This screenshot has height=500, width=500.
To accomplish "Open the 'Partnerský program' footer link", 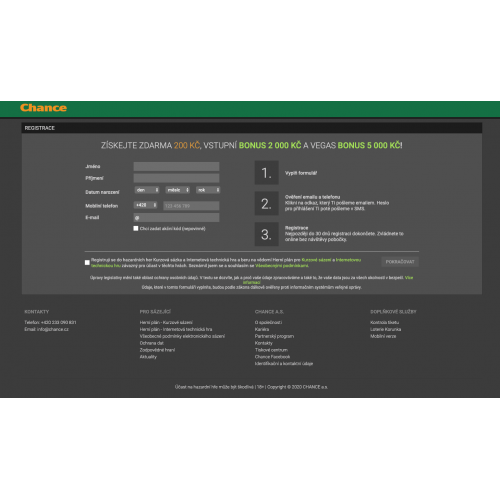I will click(x=274, y=336).
